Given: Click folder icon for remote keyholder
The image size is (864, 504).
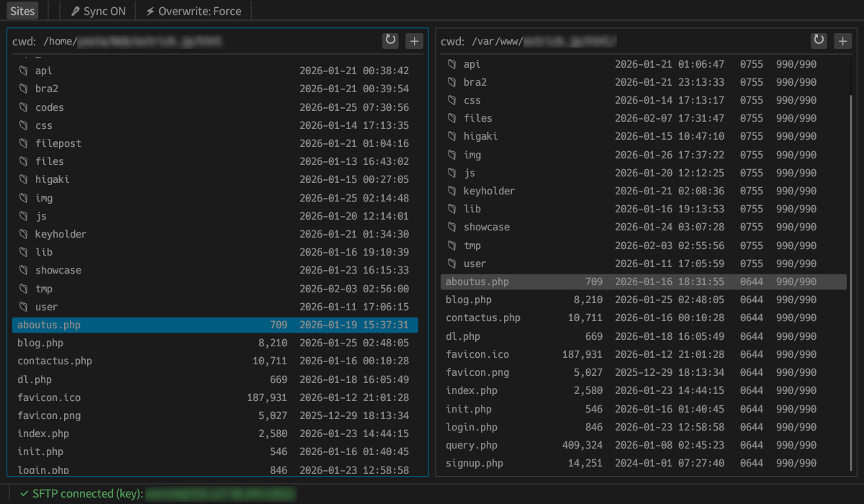Looking at the screenshot, I should (451, 191).
